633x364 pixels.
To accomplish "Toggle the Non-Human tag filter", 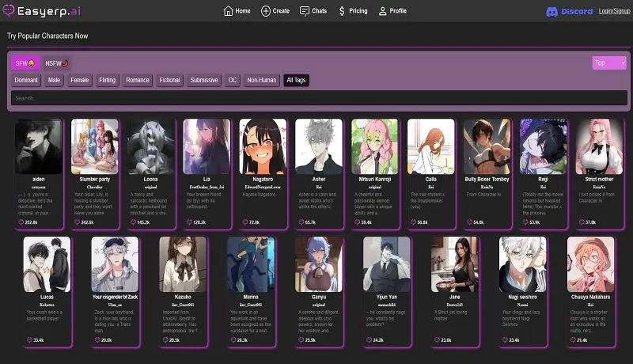I will (260, 80).
